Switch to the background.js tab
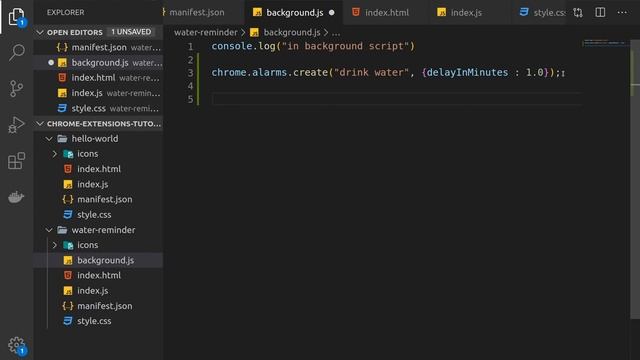Viewport: 640px width, 360px height. (x=293, y=13)
